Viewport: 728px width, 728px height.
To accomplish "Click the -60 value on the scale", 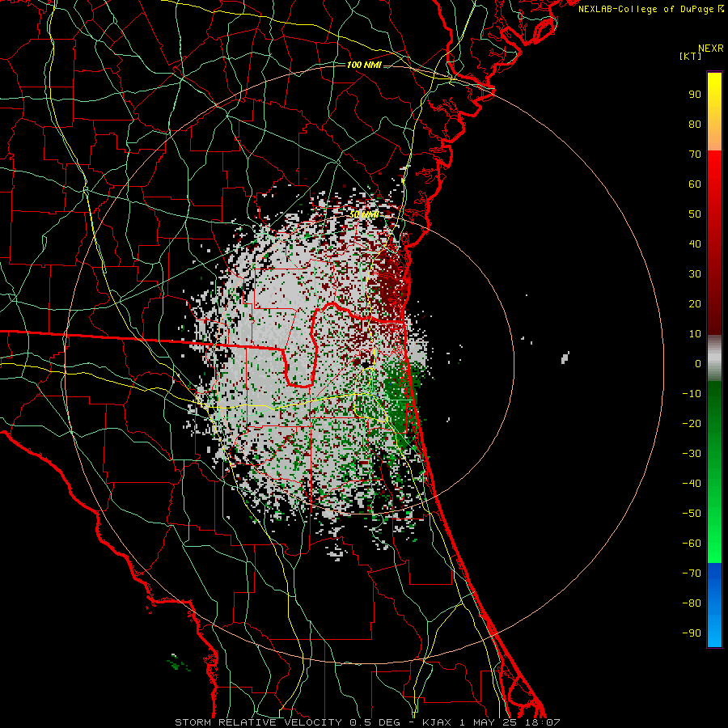I will (692, 544).
